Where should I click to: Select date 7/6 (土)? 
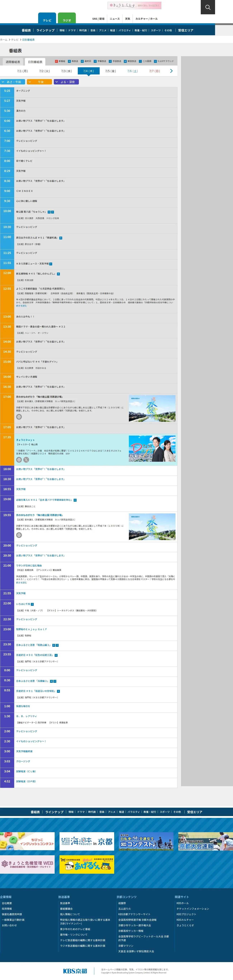click(x=133, y=71)
